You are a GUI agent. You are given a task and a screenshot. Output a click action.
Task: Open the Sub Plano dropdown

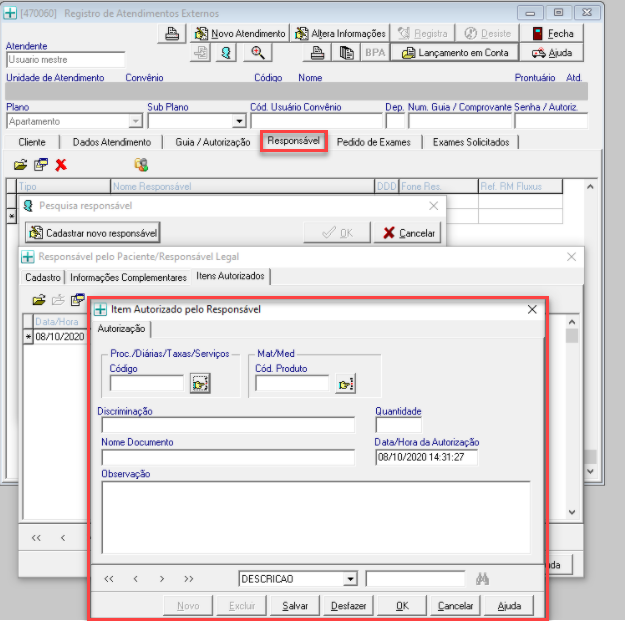tap(239, 121)
